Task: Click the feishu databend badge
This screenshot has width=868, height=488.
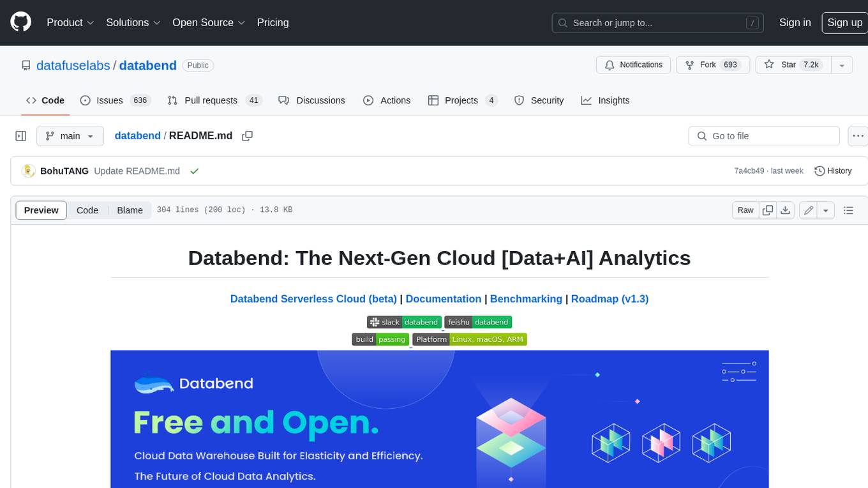Action: (478, 322)
